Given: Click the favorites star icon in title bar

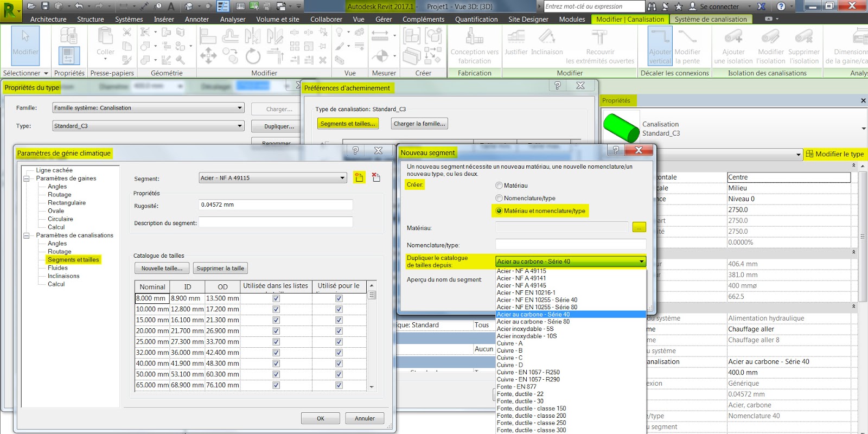Looking at the screenshot, I should coord(678,7).
